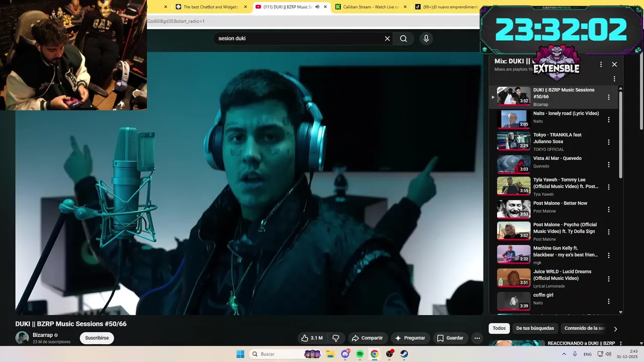Select 'Post Malone - Psycho' title text

(x=565, y=228)
